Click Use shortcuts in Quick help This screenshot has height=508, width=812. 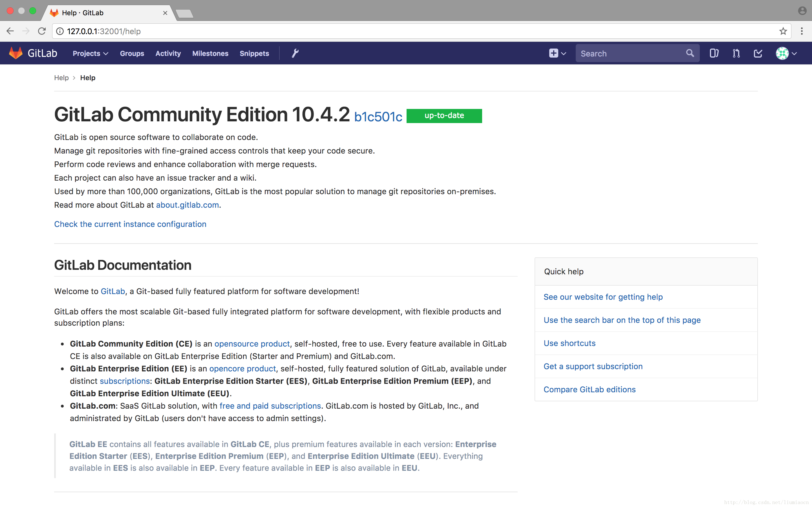(570, 343)
